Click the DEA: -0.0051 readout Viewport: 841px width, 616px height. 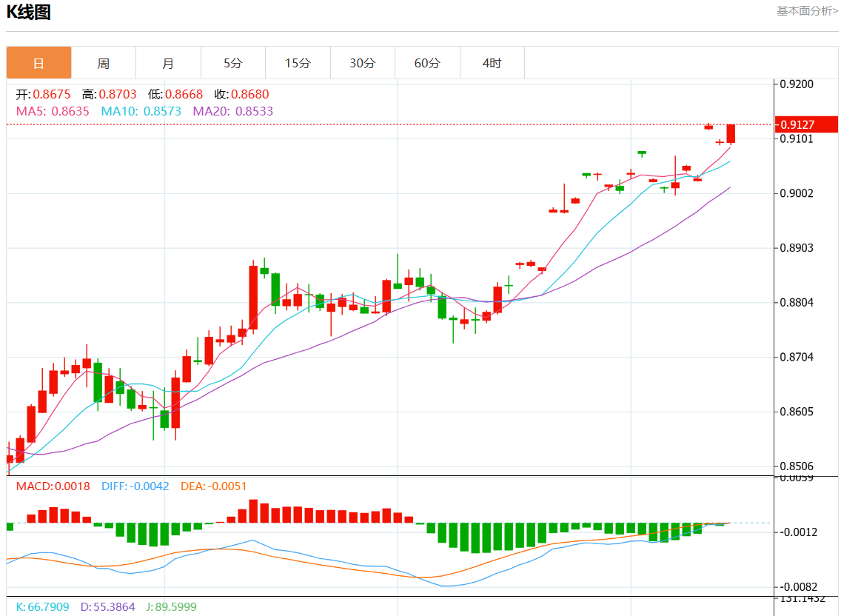[x=213, y=486]
